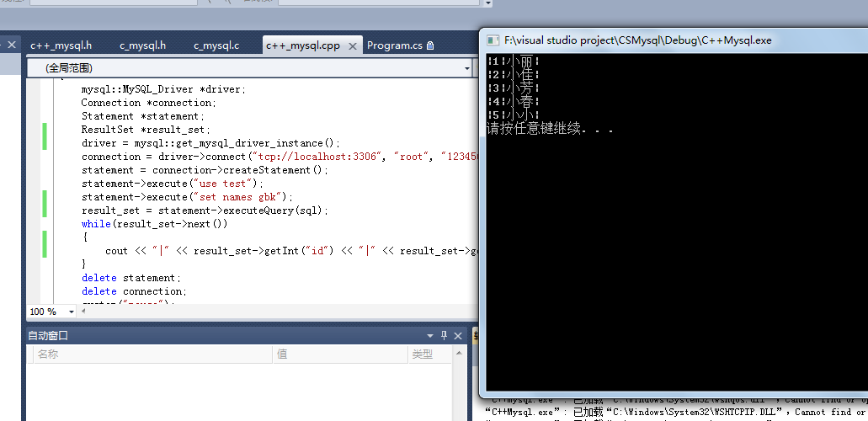The height and width of the screenshot is (421, 868).
Task: Open the c_mysql.c tab
Action: 216,45
